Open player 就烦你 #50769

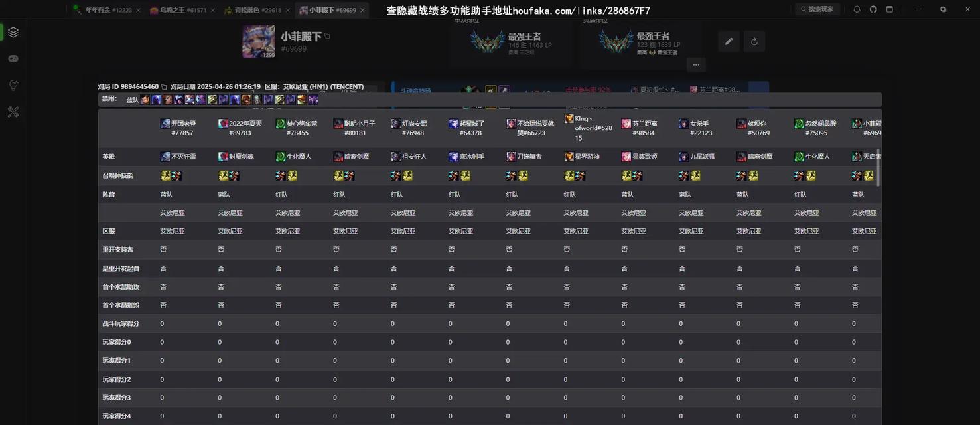pyautogui.click(x=753, y=128)
